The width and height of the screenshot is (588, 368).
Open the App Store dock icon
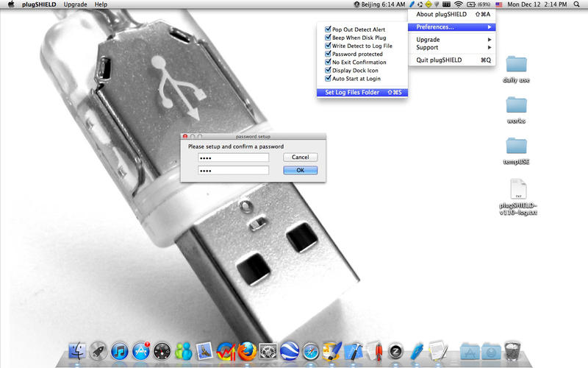pos(141,352)
